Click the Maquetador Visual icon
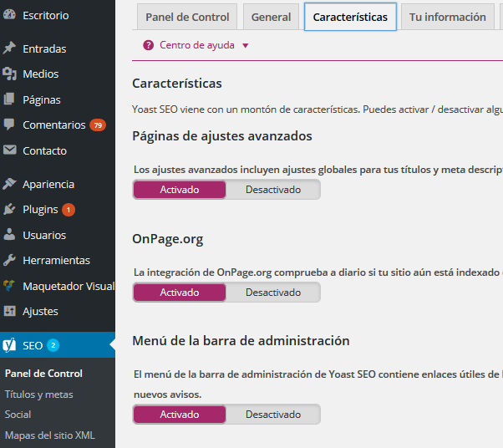The image size is (503, 448). (x=9, y=285)
